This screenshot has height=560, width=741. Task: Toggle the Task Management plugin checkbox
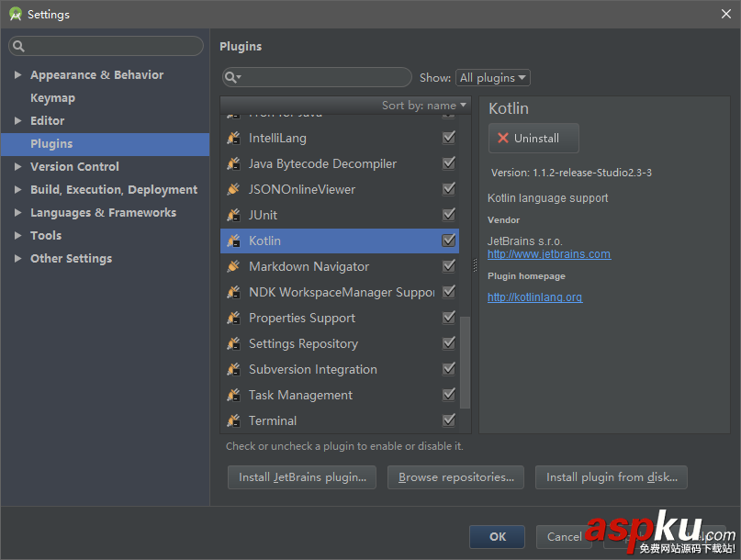click(x=449, y=395)
